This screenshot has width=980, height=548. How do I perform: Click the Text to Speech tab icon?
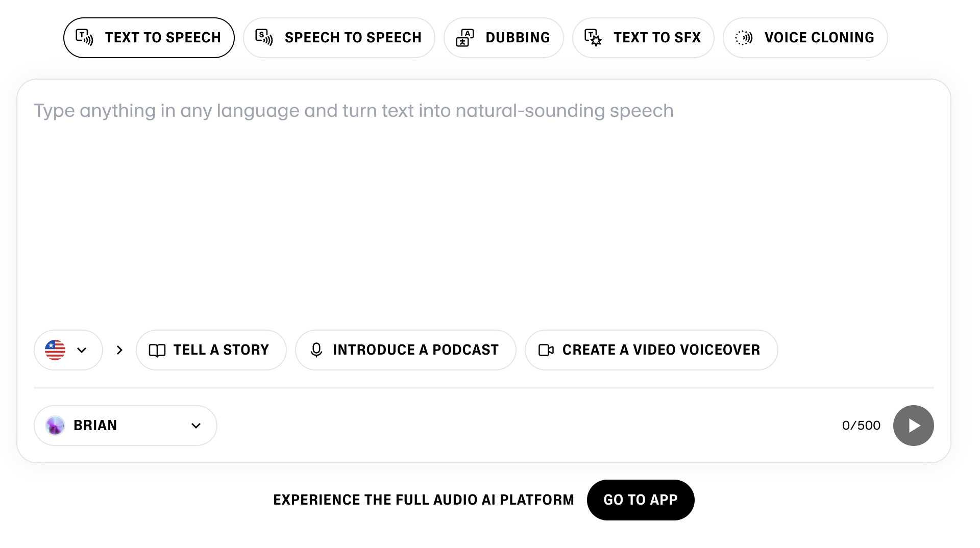[x=84, y=38]
